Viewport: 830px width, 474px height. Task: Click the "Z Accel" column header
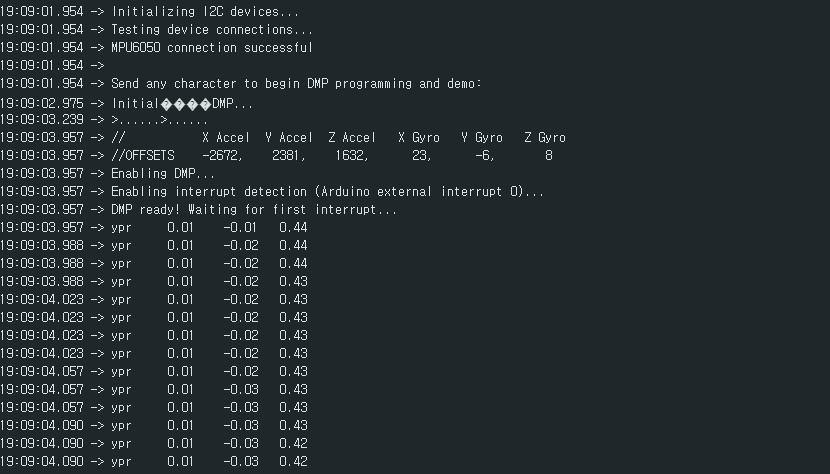[x=352, y=138]
